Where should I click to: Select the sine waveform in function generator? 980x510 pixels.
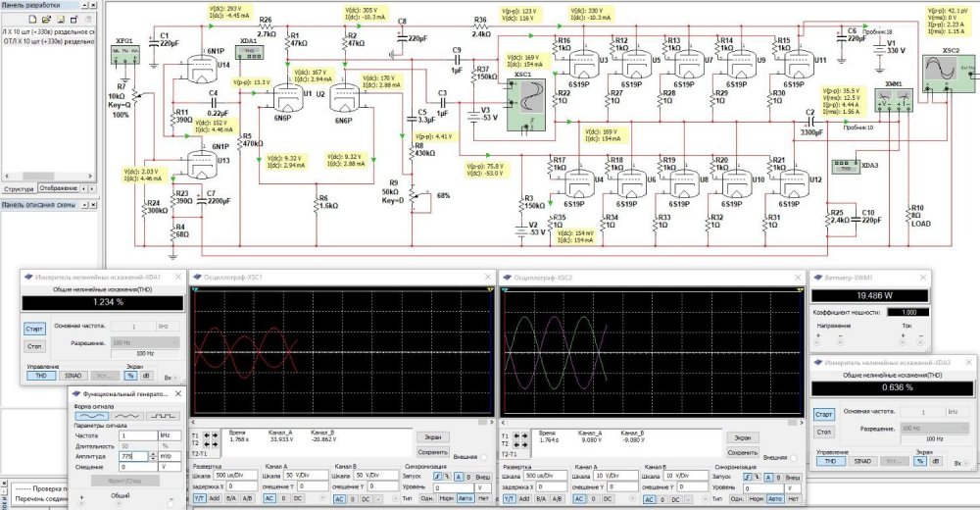pos(93,416)
